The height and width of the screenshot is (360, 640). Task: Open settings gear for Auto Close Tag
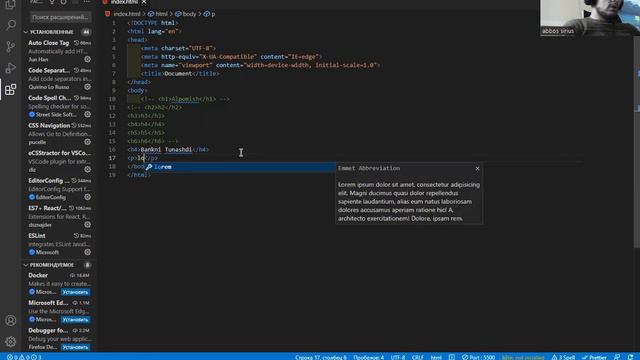pos(87,59)
